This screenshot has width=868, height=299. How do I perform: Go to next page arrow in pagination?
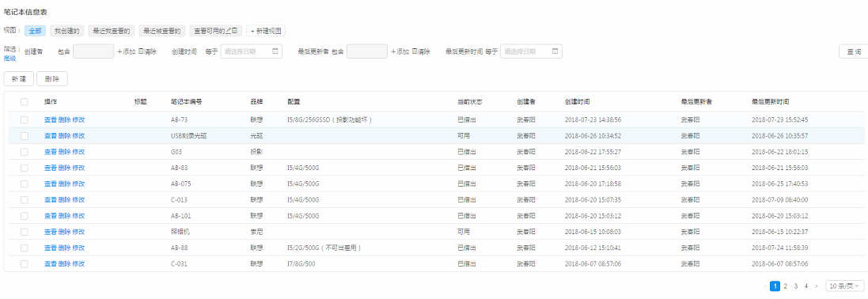point(816,286)
